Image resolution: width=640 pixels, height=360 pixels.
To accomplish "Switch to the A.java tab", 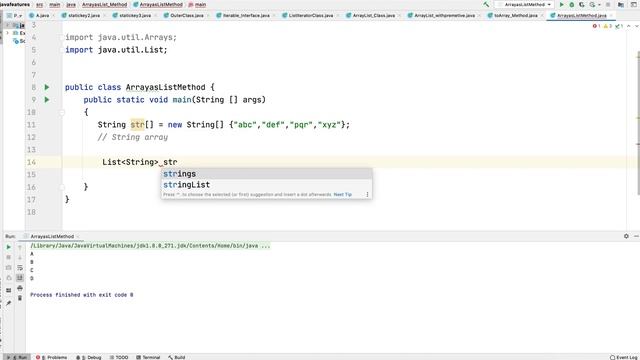I will point(42,16).
